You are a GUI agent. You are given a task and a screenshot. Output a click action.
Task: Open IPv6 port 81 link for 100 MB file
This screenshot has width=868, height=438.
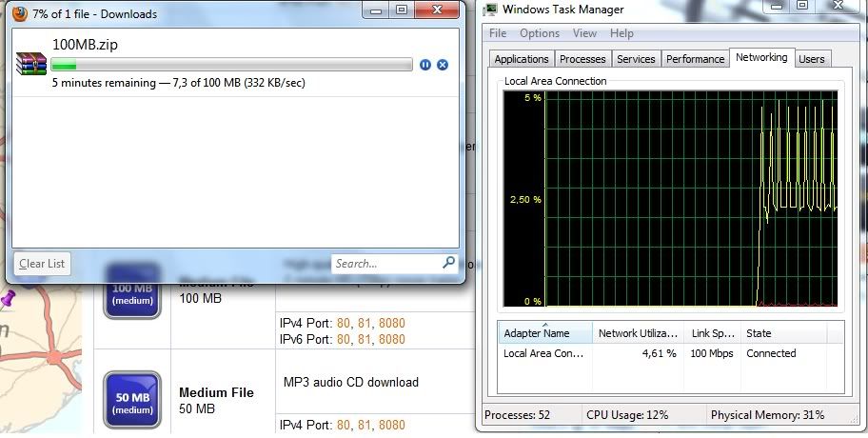point(364,339)
